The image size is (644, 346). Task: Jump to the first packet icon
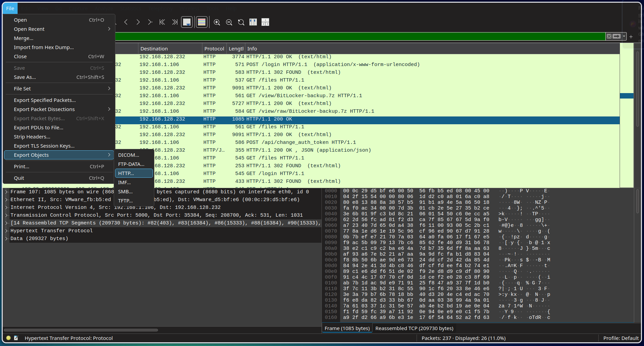tap(162, 22)
